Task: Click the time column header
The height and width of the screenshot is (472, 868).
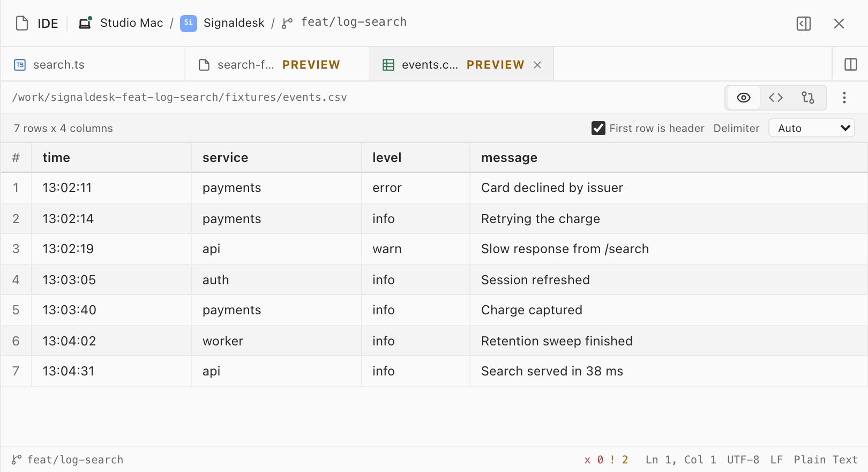Action: [111, 158]
